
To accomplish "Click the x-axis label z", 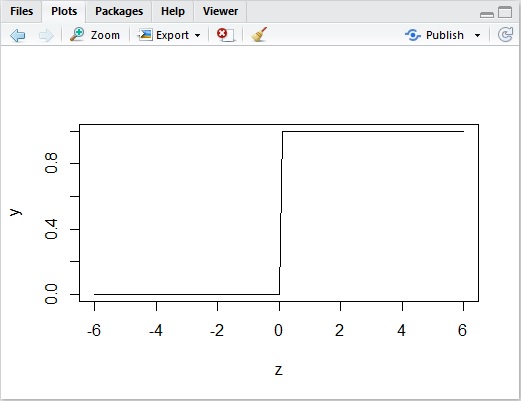I will tap(279, 370).
